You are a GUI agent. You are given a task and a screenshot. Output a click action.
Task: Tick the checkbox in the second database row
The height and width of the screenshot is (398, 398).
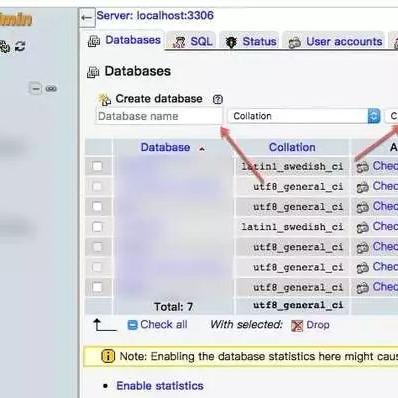pyautogui.click(x=97, y=186)
